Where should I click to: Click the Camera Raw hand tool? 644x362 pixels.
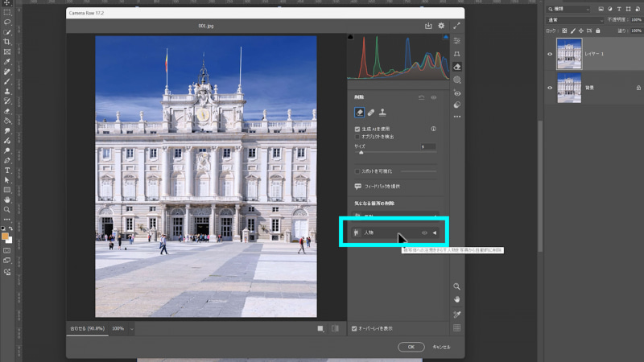[456, 299]
